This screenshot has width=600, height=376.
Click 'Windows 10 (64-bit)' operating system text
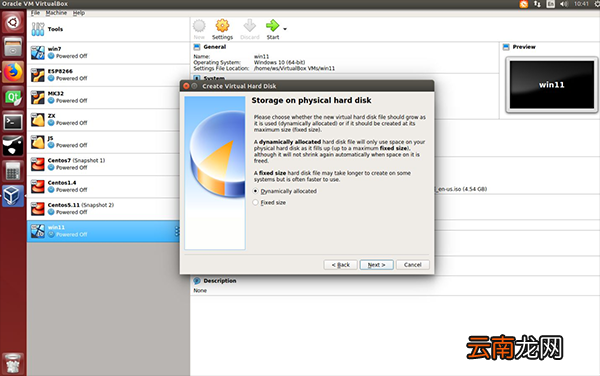tap(279, 62)
